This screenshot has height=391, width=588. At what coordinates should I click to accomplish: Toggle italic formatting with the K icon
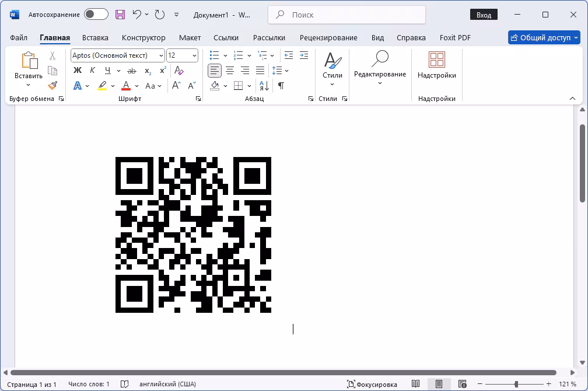(92, 70)
